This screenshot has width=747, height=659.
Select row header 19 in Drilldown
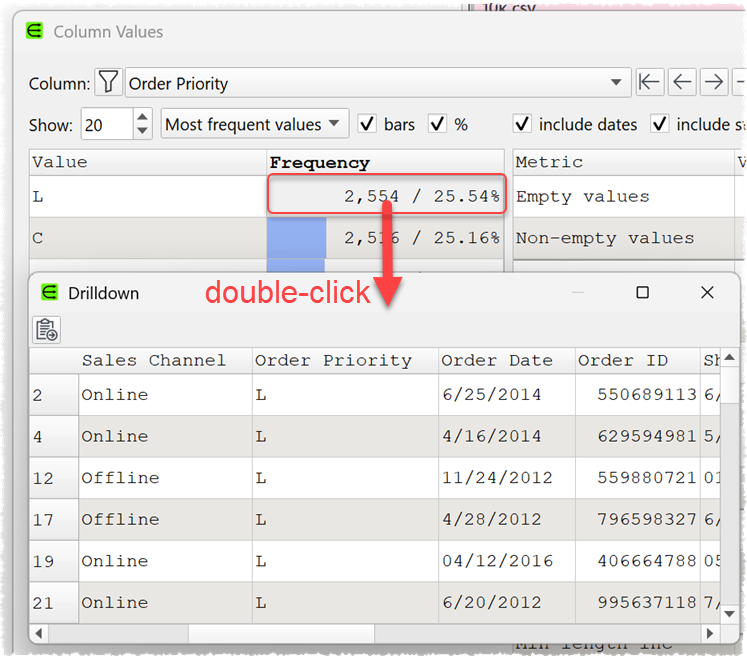54,561
